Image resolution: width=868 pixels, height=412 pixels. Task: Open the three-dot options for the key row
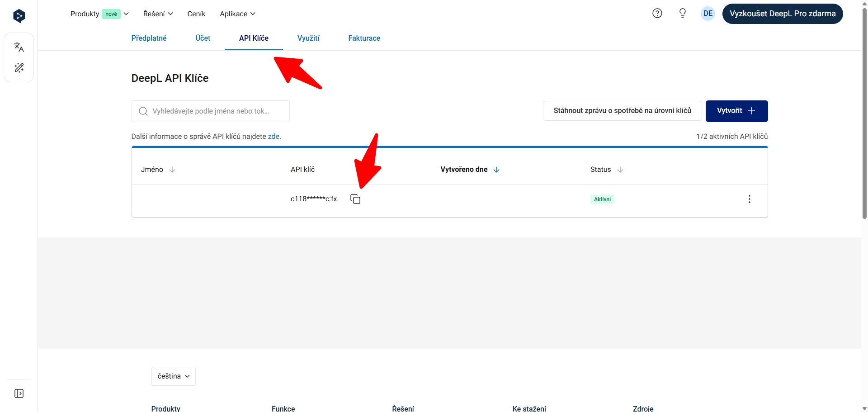click(x=750, y=199)
